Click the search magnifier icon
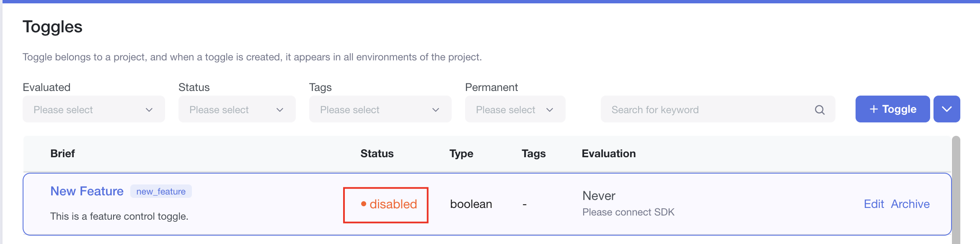This screenshot has height=244, width=980. (820, 110)
